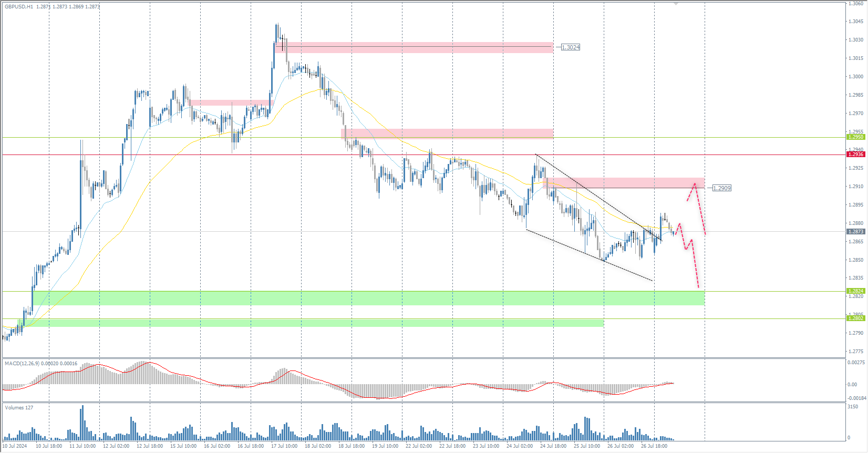Click the 1.3060 price axis value
The width and height of the screenshot is (868, 453).
(x=856, y=4)
